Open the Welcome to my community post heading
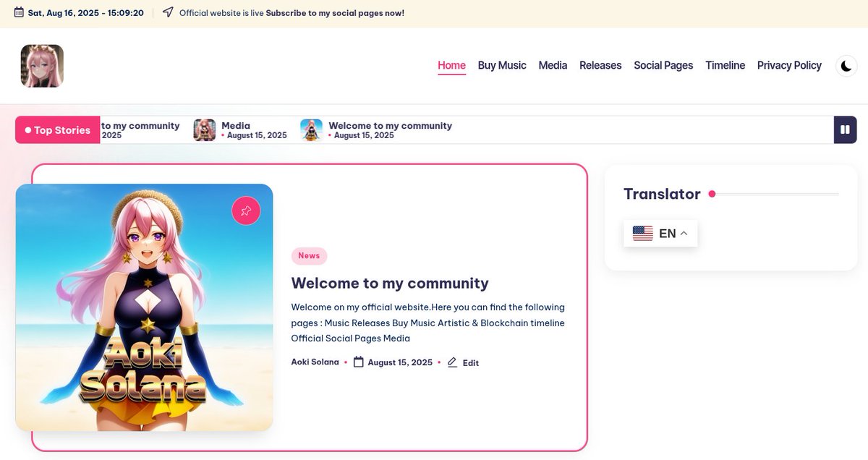This screenshot has width=868, height=460. pyautogui.click(x=390, y=284)
